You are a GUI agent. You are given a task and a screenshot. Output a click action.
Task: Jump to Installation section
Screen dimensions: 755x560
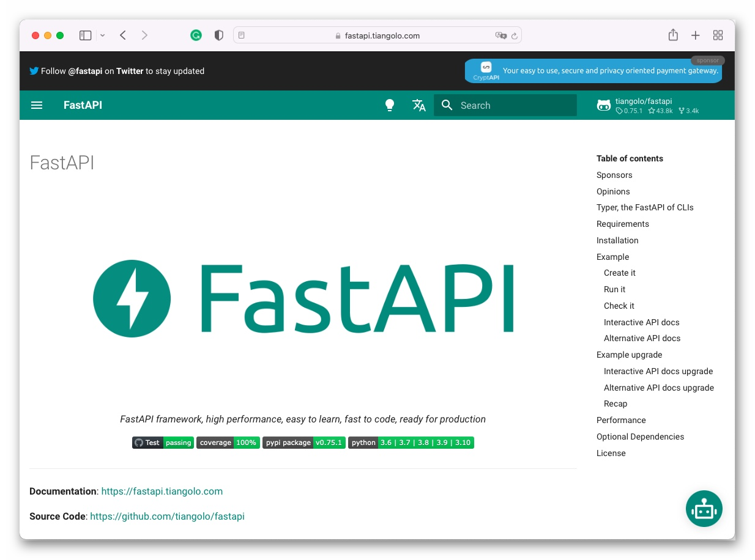[617, 240]
